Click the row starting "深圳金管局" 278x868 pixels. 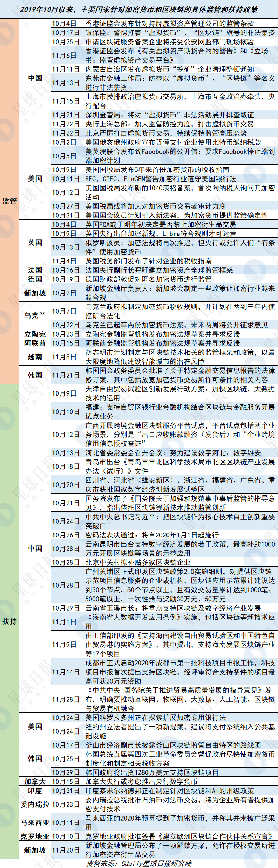(x=181, y=115)
